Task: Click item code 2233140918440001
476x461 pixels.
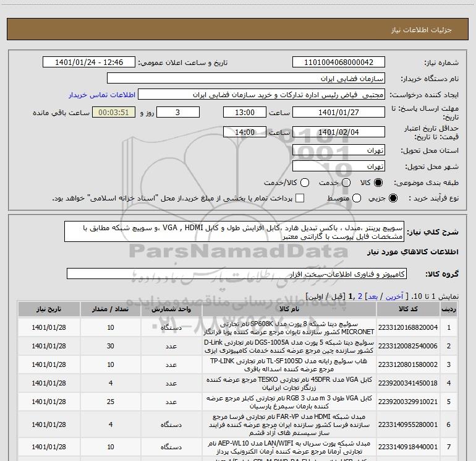Action: coord(408,447)
